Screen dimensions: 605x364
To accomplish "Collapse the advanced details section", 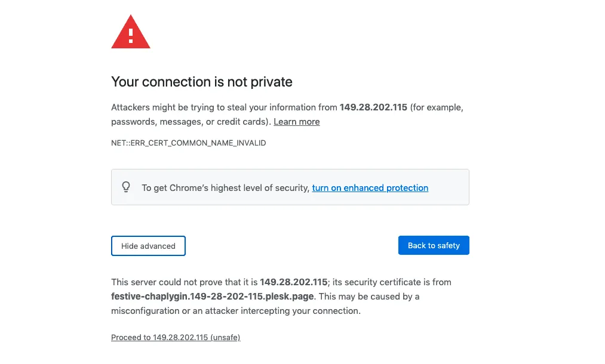I will click(x=148, y=245).
